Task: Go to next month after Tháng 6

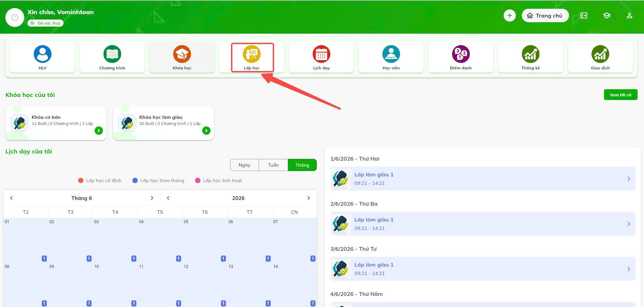Action: (x=152, y=198)
